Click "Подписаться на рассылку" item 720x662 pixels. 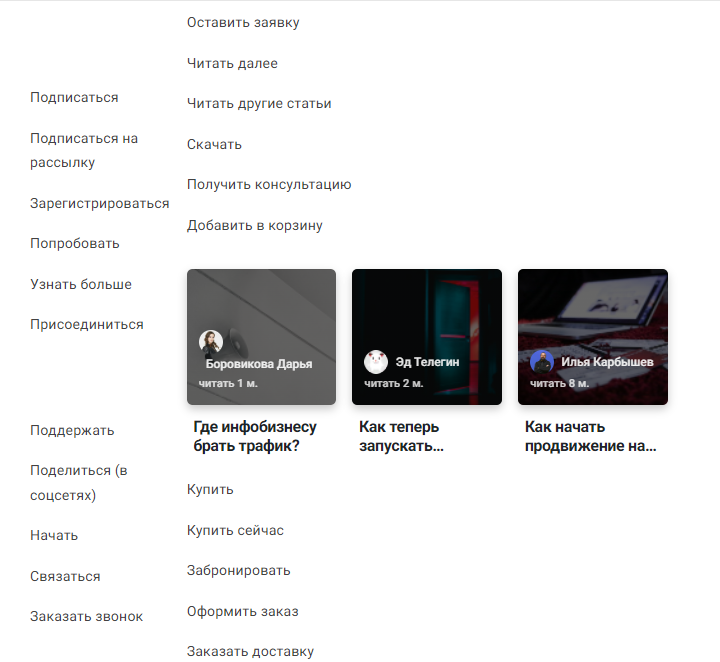pyautogui.click(x=84, y=150)
